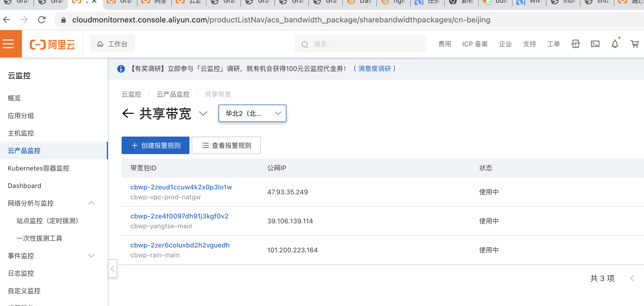Open the 企业 menu
Image resolution: width=644 pixels, height=306 pixels.
505,44
